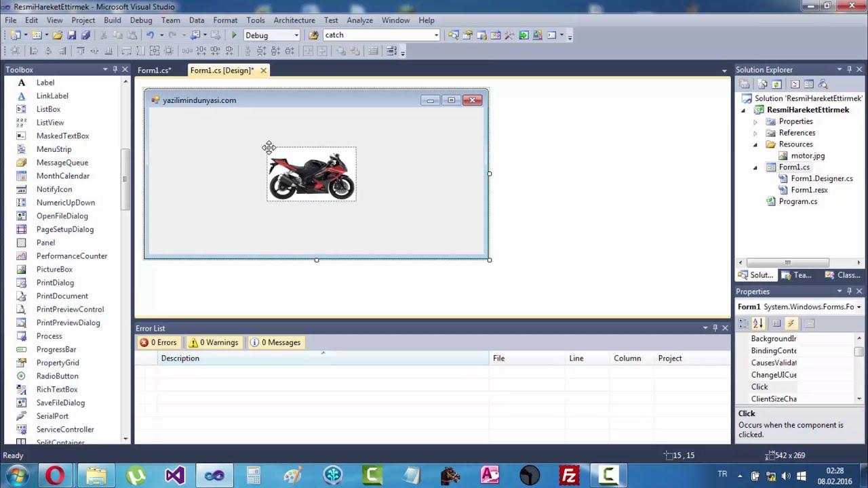Pin the Toolbox panel
Image resolution: width=868 pixels, height=488 pixels.
(x=115, y=69)
